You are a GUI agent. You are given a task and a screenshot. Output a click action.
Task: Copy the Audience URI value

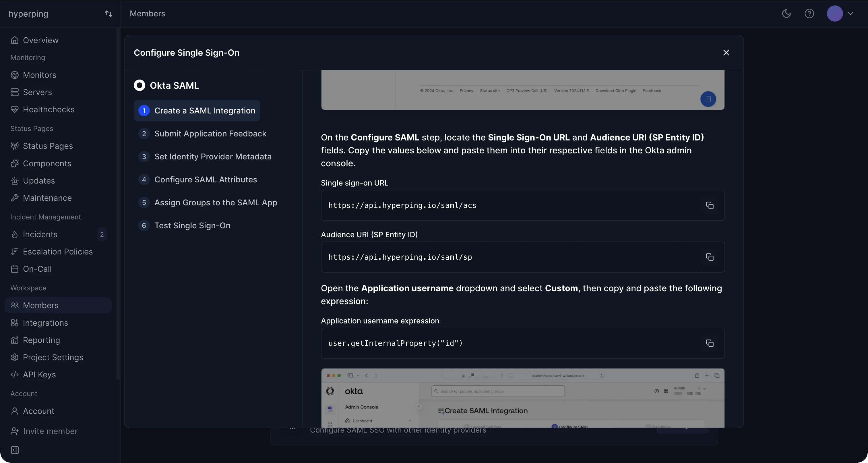[x=710, y=257]
